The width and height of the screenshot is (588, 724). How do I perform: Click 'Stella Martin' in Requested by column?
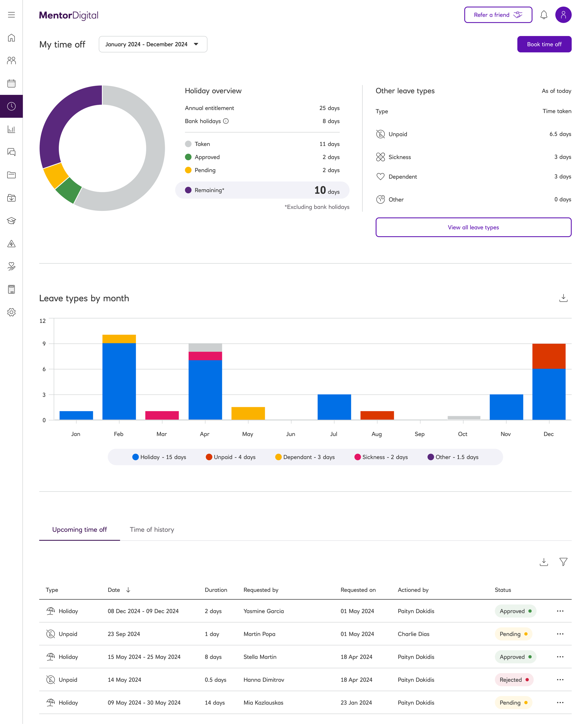tap(260, 657)
